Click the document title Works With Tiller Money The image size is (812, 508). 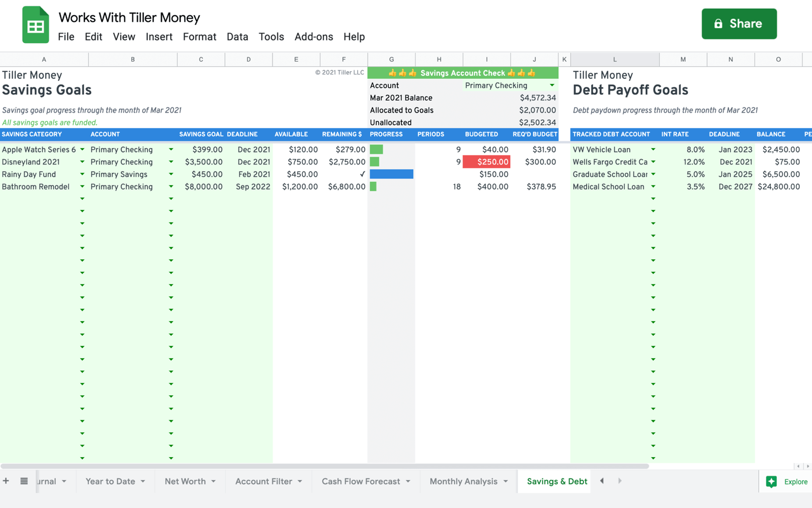coord(129,17)
